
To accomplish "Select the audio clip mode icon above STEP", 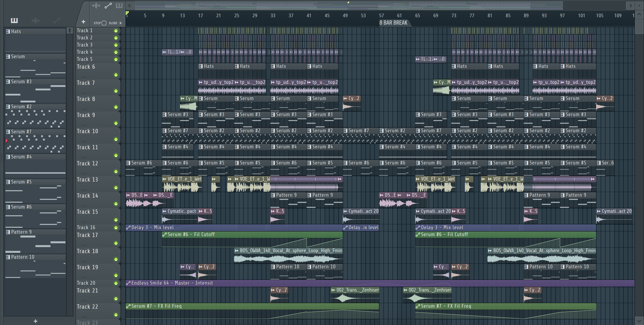I will pyautogui.click(x=96, y=6).
